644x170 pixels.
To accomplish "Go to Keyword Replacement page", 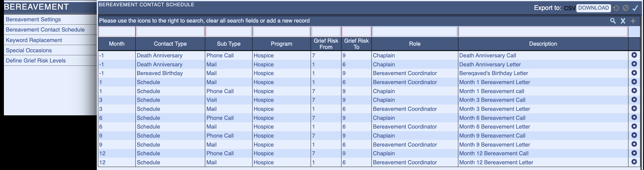I will point(34,40).
